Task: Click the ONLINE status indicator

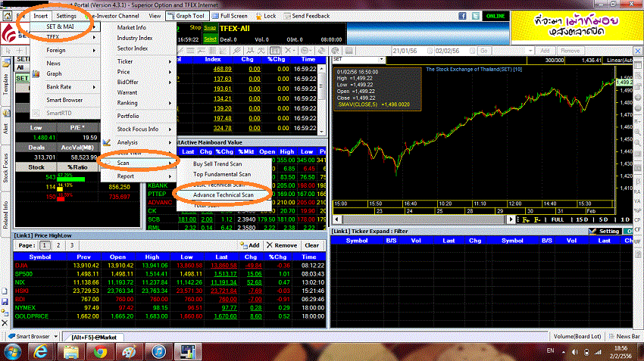Action: tap(496, 16)
